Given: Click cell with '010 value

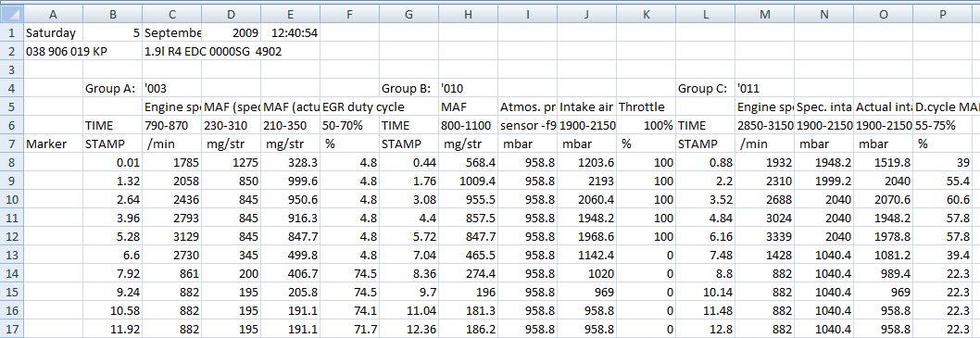Looking at the screenshot, I should click(x=468, y=89).
